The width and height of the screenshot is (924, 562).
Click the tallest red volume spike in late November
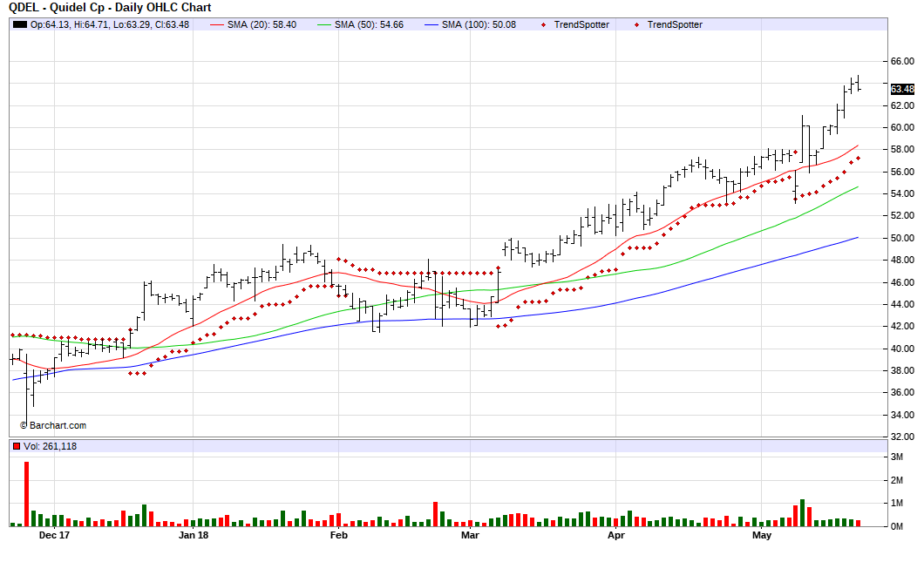(26, 494)
